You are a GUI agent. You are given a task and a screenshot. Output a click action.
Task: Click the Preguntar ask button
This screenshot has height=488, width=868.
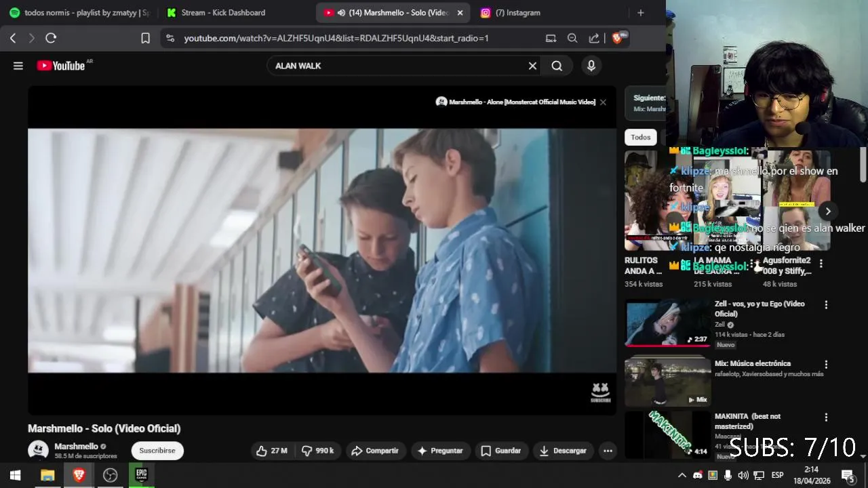[439, 451]
